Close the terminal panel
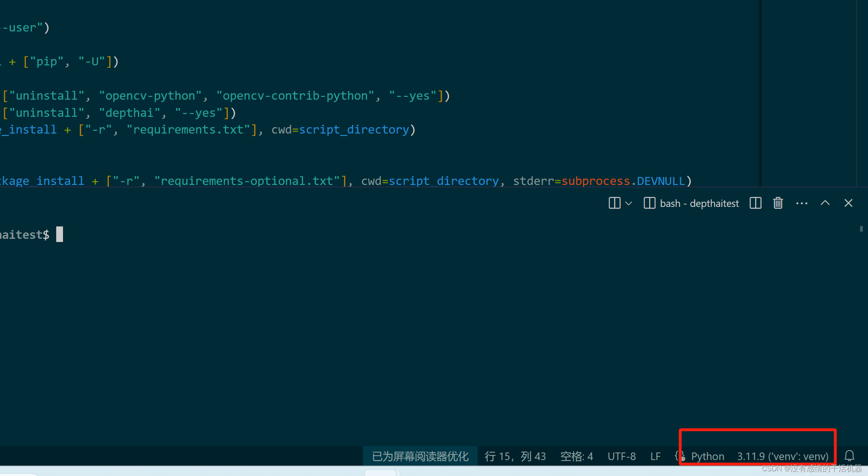 [x=848, y=203]
